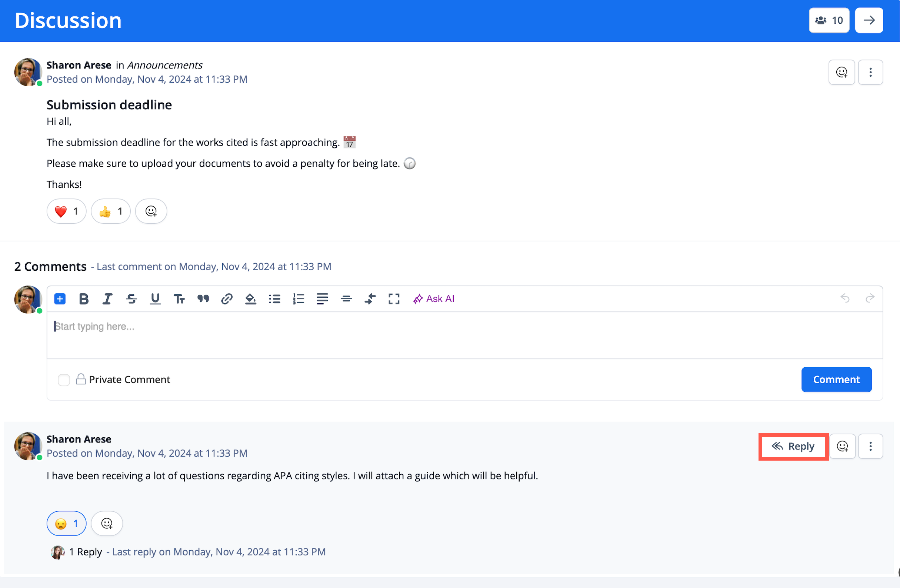
Task: Expand the 1 Reply thread
Action: pyautogui.click(x=86, y=552)
